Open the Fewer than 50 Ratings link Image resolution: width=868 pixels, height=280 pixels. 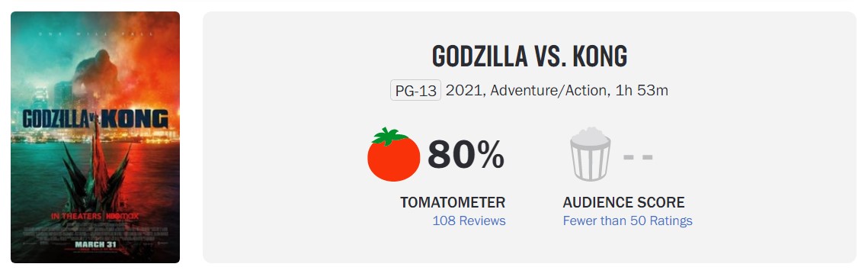(627, 220)
